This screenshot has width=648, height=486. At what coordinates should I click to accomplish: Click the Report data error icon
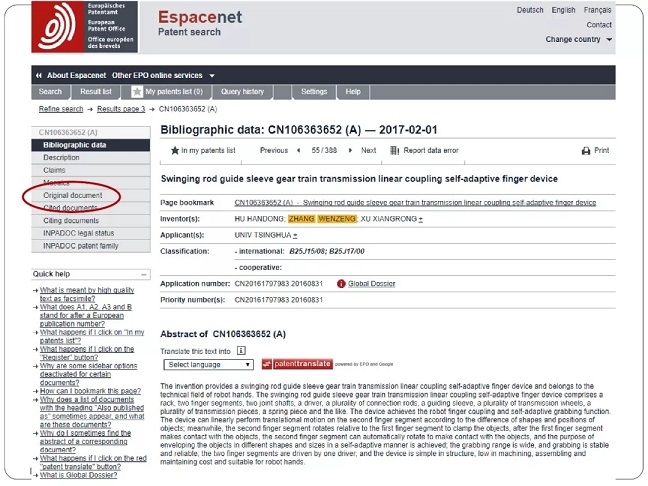coord(394,150)
